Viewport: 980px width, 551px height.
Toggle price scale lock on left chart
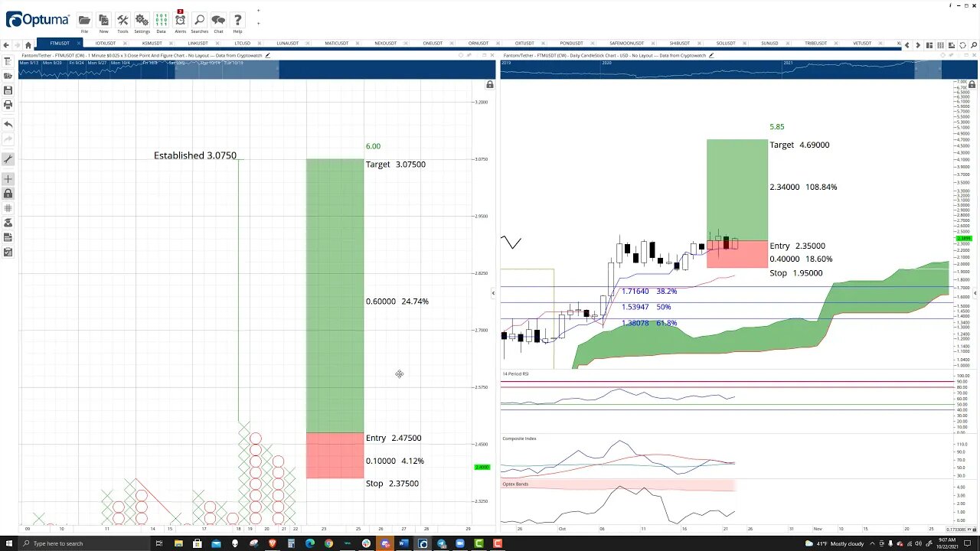tap(490, 84)
